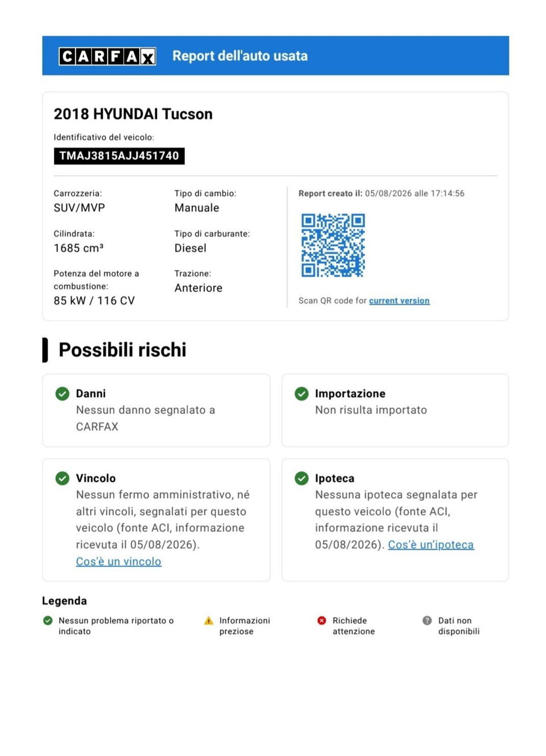Click the yellow warning triangle legend icon
546x756 pixels.
(208, 620)
